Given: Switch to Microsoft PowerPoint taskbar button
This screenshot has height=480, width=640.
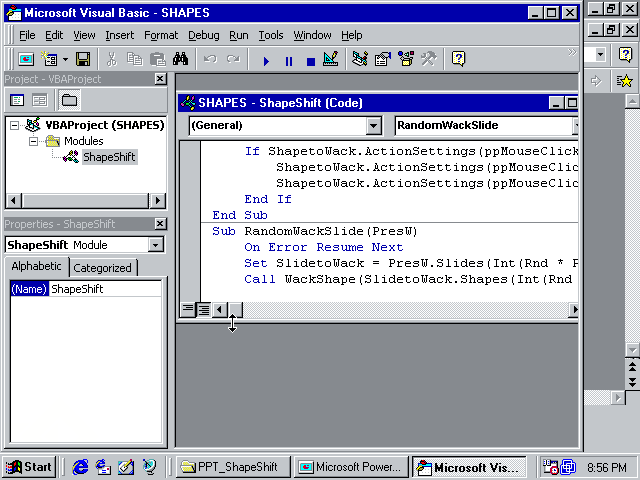Looking at the screenshot, I should tap(351, 467).
